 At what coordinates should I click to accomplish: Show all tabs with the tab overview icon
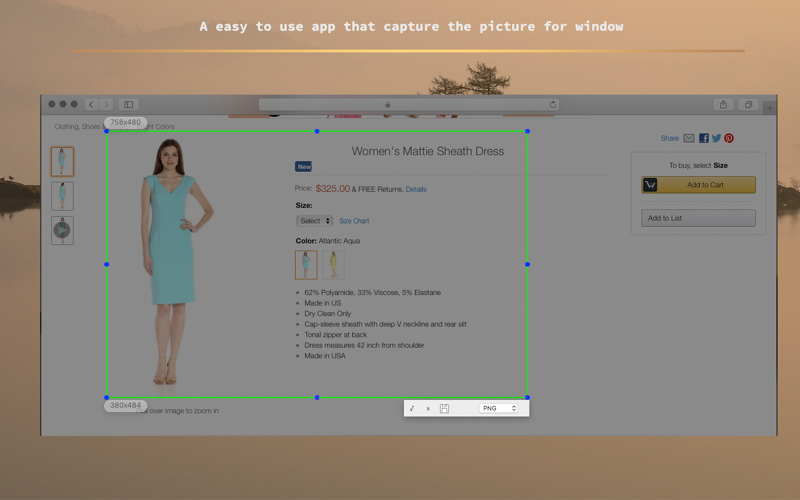point(748,105)
